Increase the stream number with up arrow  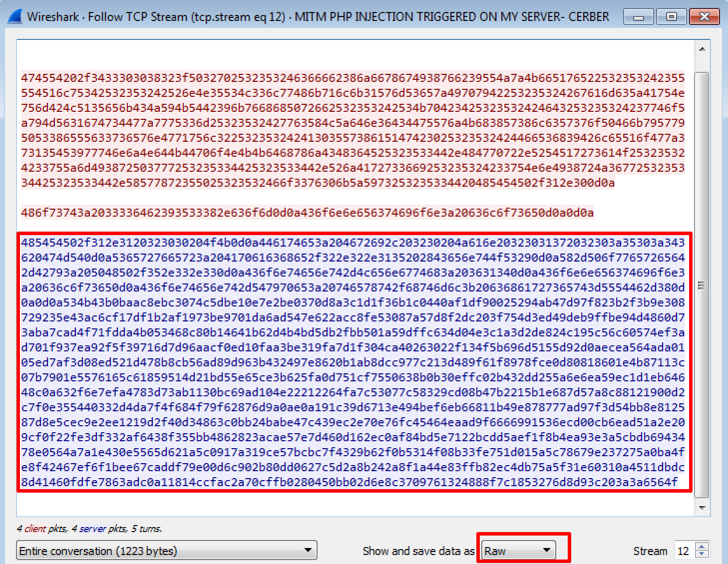click(702, 547)
